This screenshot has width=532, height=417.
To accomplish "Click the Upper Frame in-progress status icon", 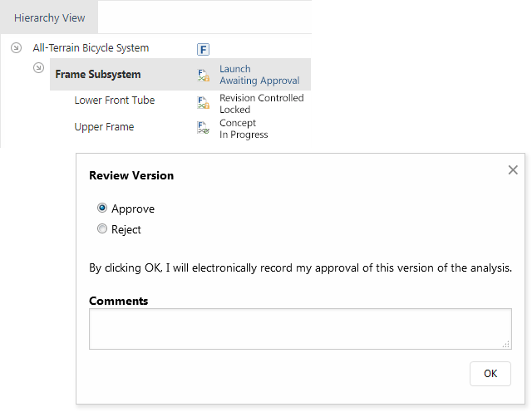I will pyautogui.click(x=203, y=128).
